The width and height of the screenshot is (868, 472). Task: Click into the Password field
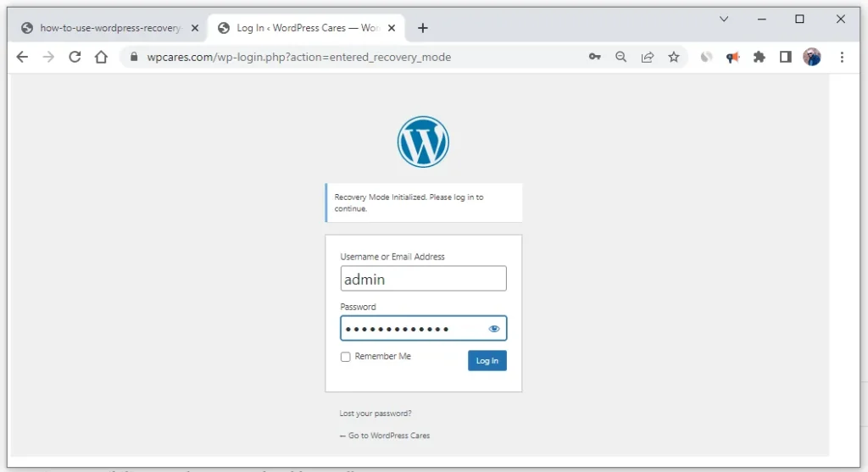pos(424,328)
